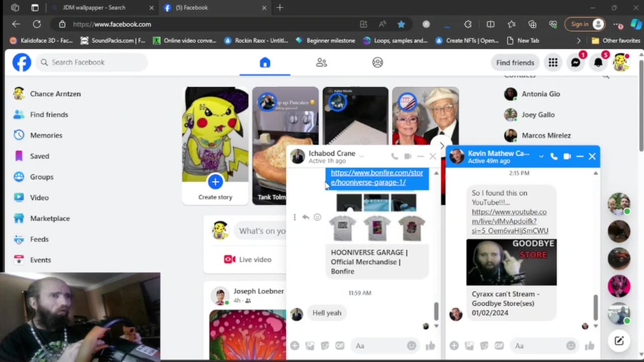
Task: Open Marketplace in left sidebar
Action: pos(50,218)
